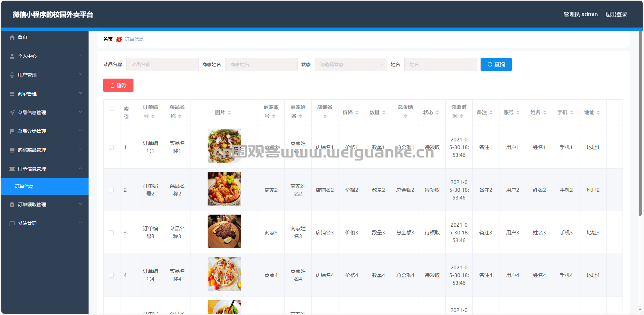Sort by 备注 column arrows
The height and width of the screenshot is (315, 644).
coord(491,113)
